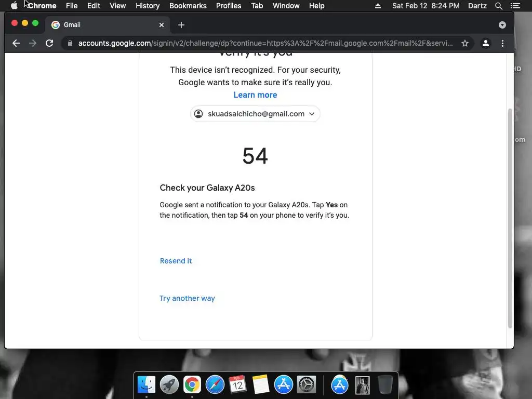Viewport: 532px width, 399px height.
Task: Open System Preferences from the Dock
Action: [x=307, y=385]
